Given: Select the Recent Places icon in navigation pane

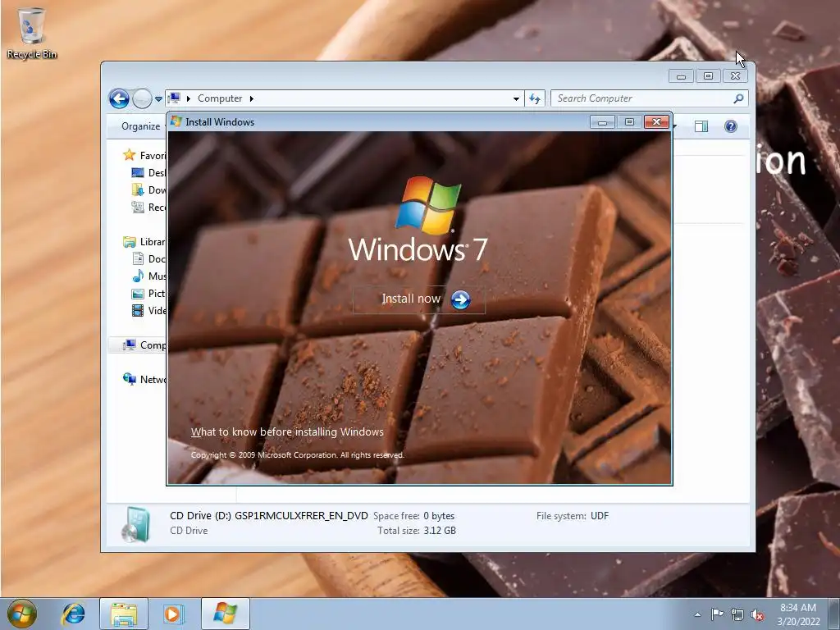Looking at the screenshot, I should [x=138, y=207].
